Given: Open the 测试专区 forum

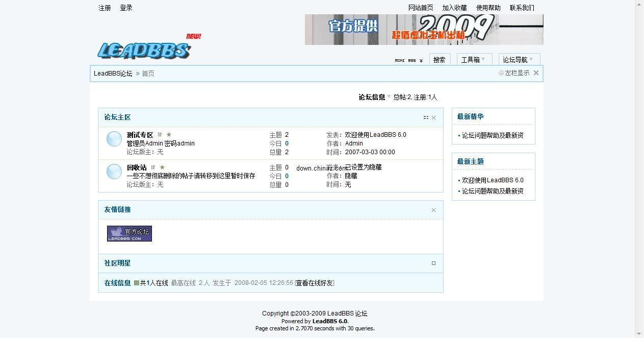Looking at the screenshot, I should point(140,135).
